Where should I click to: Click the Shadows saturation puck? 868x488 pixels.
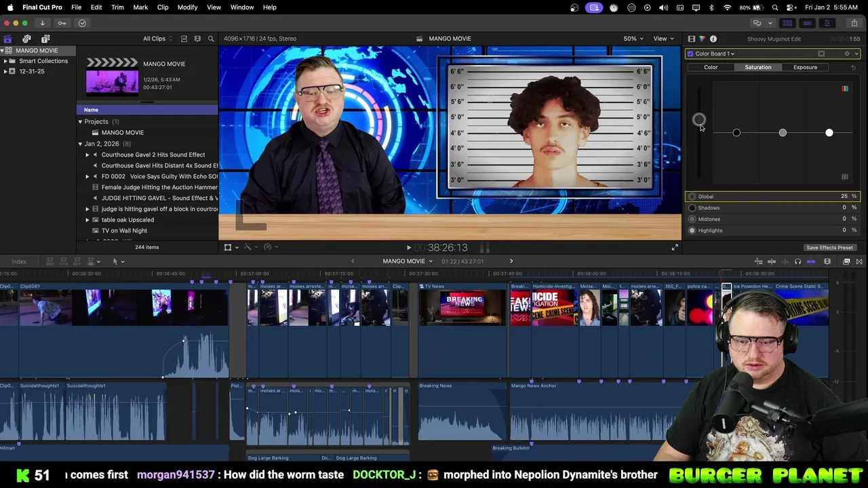pos(736,132)
